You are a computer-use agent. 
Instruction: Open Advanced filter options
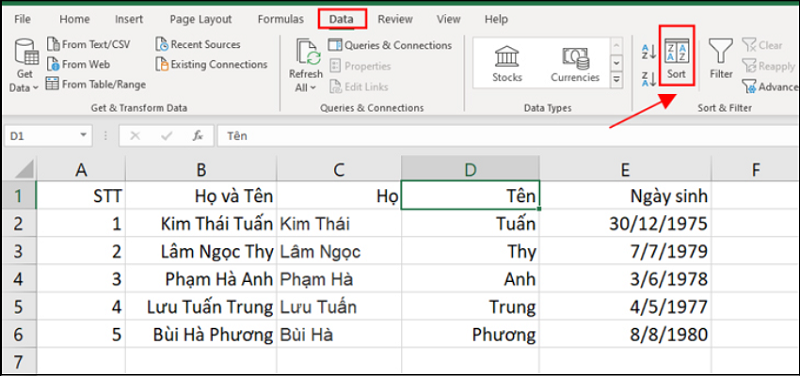770,87
